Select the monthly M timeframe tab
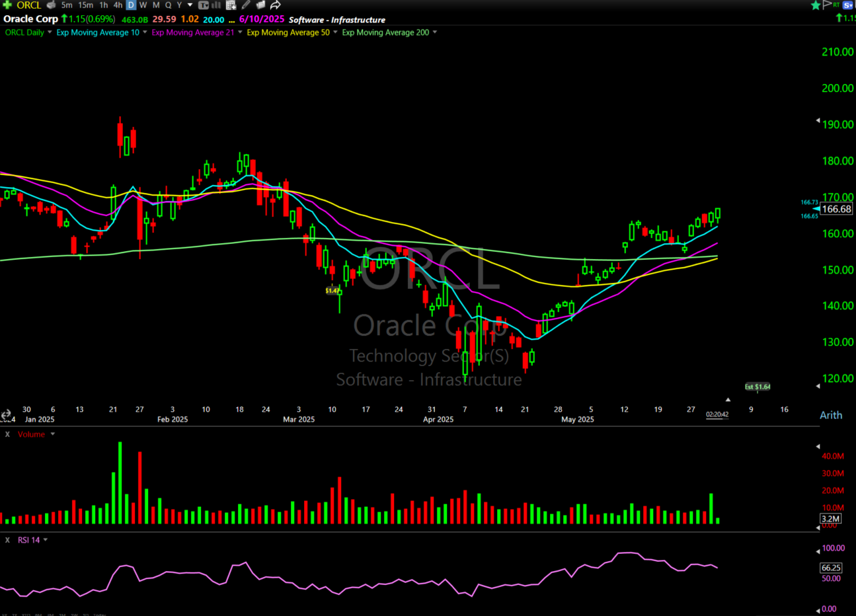Viewport: 856px width, 616px height. click(156, 5)
